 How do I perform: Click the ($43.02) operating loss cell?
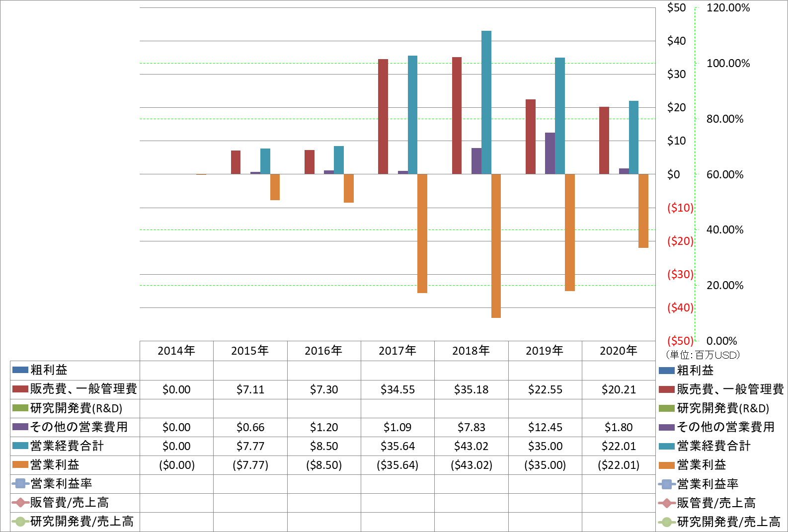471,465
